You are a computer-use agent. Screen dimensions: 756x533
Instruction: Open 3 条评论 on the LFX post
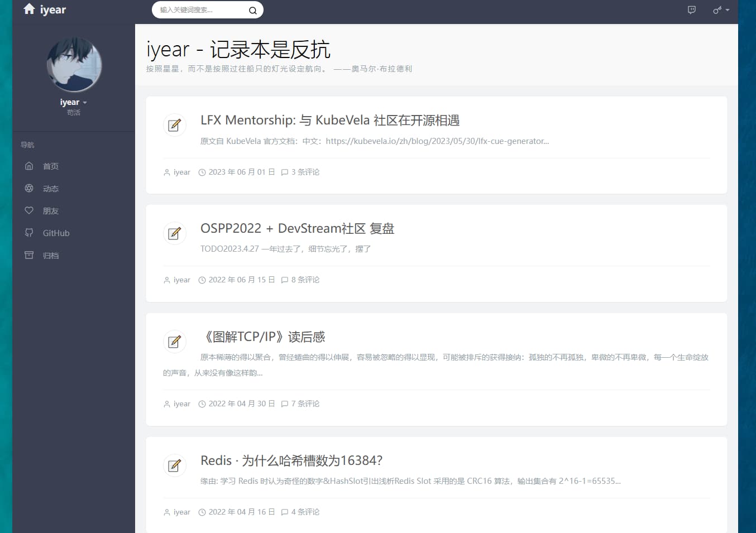300,172
